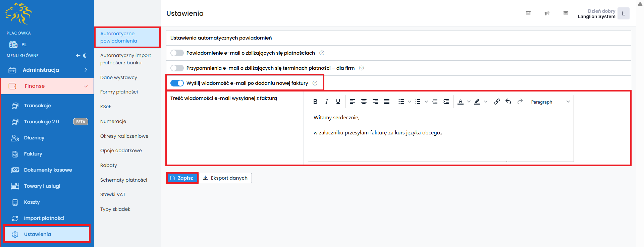Switch to dark mode with moon icon
Image resolution: width=644 pixels, height=247 pixels.
pos(85,56)
